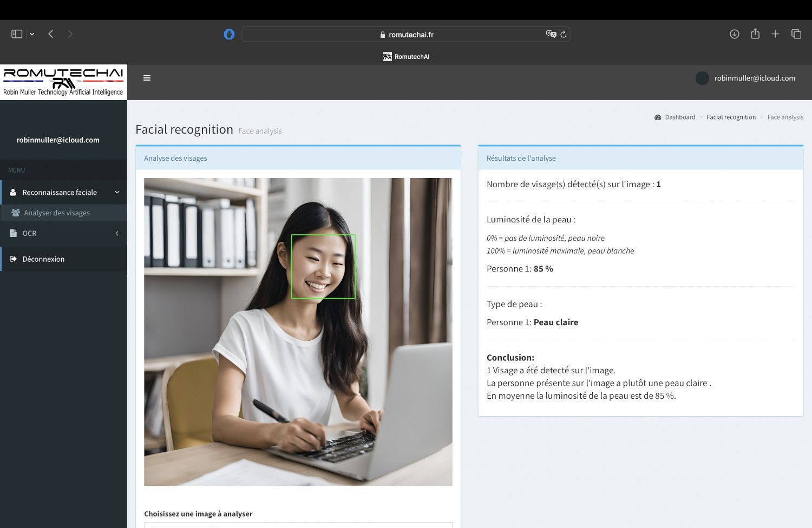This screenshot has width=812, height=528.
Task: Go to Dashboard breadcrumb link
Action: tap(679, 117)
